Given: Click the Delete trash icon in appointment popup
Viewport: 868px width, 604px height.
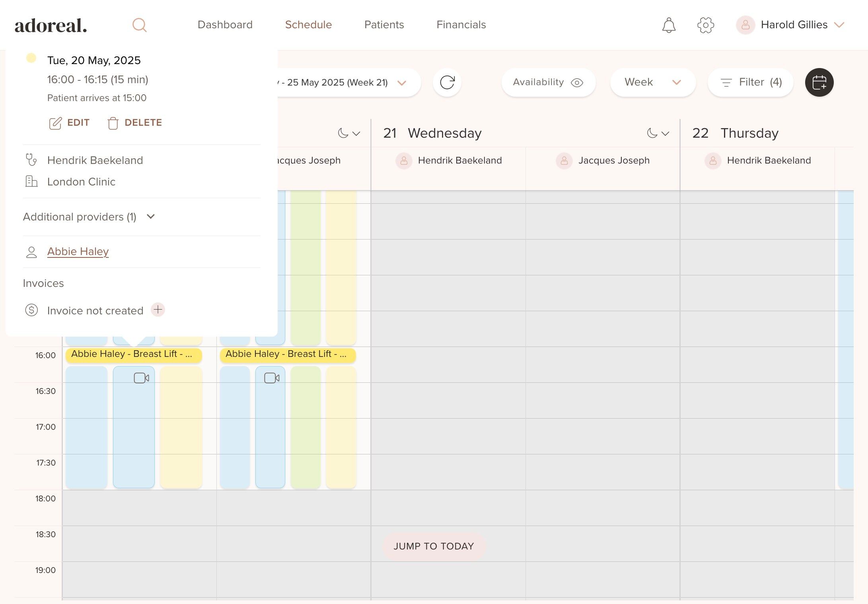Looking at the screenshot, I should [x=113, y=123].
